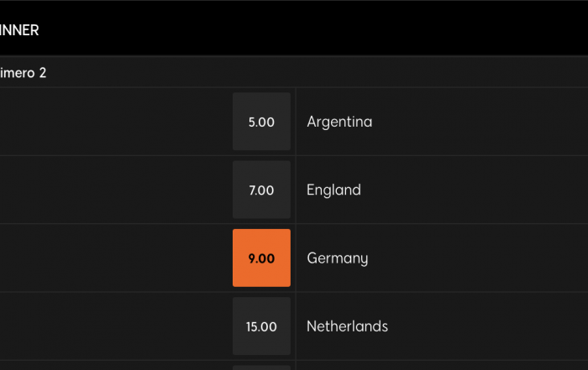Click the empty cell left of 5.00 odds
The height and width of the screenshot is (370, 588).
(114, 122)
